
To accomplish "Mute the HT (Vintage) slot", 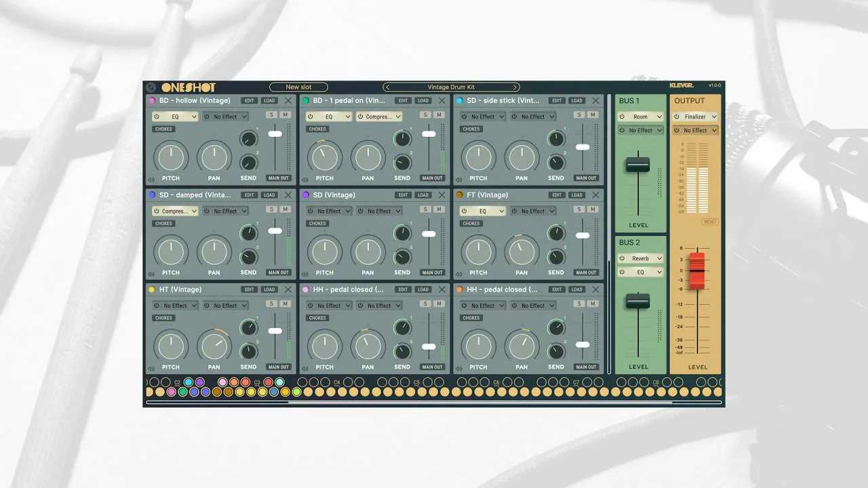I will click(285, 304).
